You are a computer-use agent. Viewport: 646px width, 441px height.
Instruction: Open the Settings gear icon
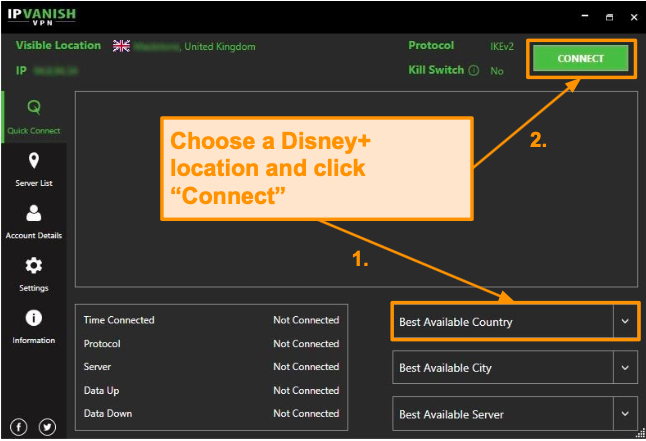pyautogui.click(x=34, y=265)
